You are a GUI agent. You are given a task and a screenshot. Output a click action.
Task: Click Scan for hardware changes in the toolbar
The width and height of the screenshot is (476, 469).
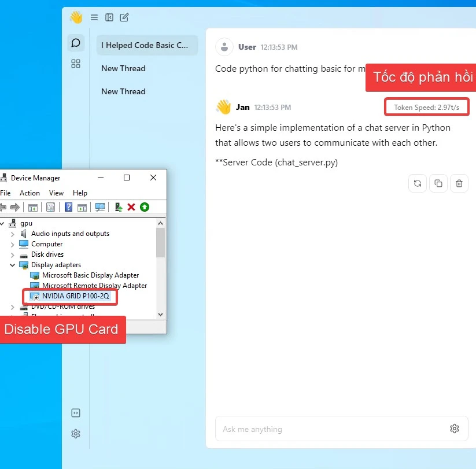click(x=100, y=207)
